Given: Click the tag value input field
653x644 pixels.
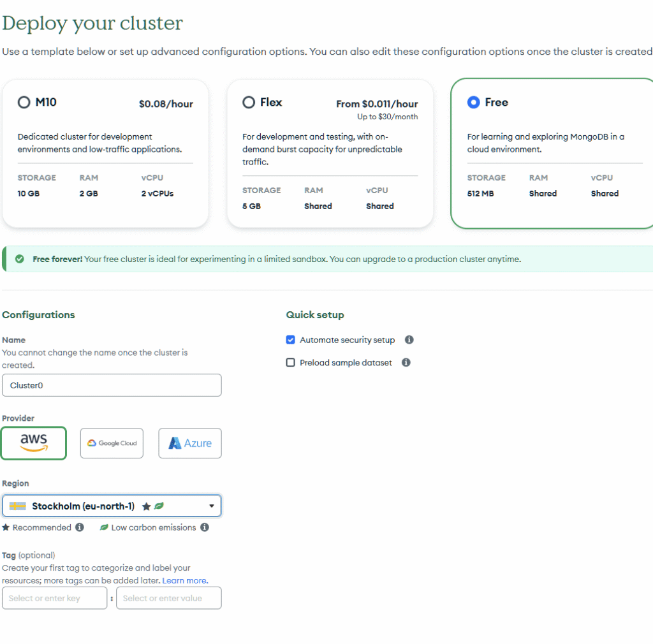Looking at the screenshot, I should pos(168,598).
